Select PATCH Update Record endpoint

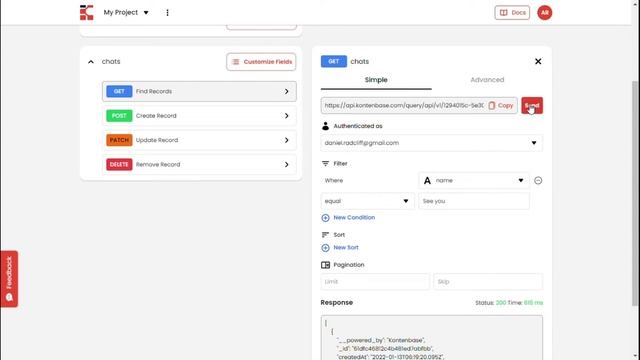click(199, 140)
